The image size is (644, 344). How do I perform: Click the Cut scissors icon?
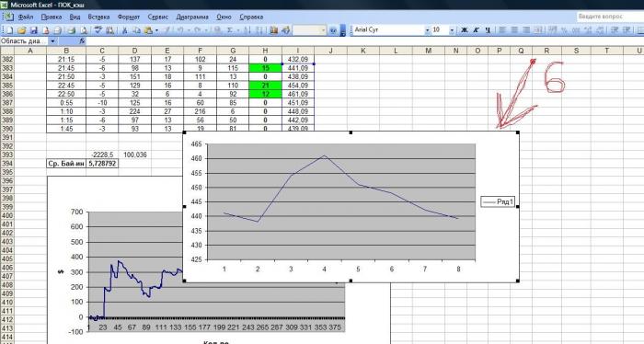pyautogui.click(x=125, y=30)
